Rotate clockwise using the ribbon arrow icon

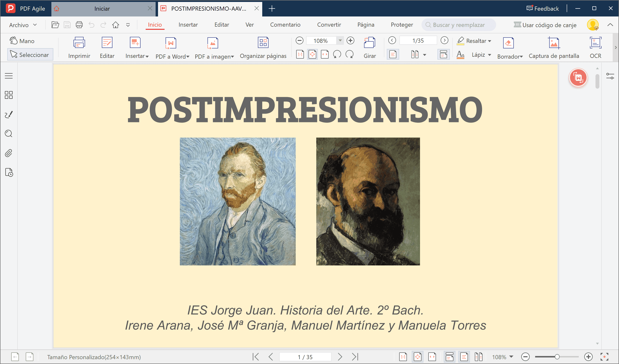point(349,54)
